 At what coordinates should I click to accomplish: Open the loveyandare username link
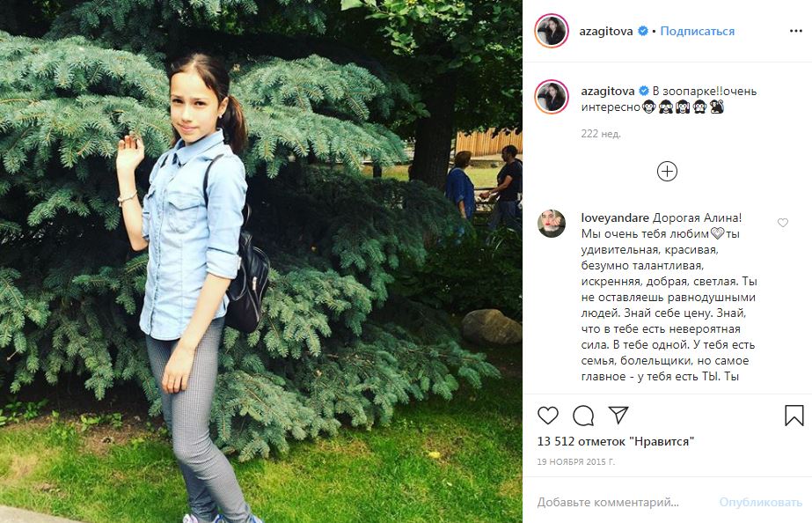click(615, 217)
